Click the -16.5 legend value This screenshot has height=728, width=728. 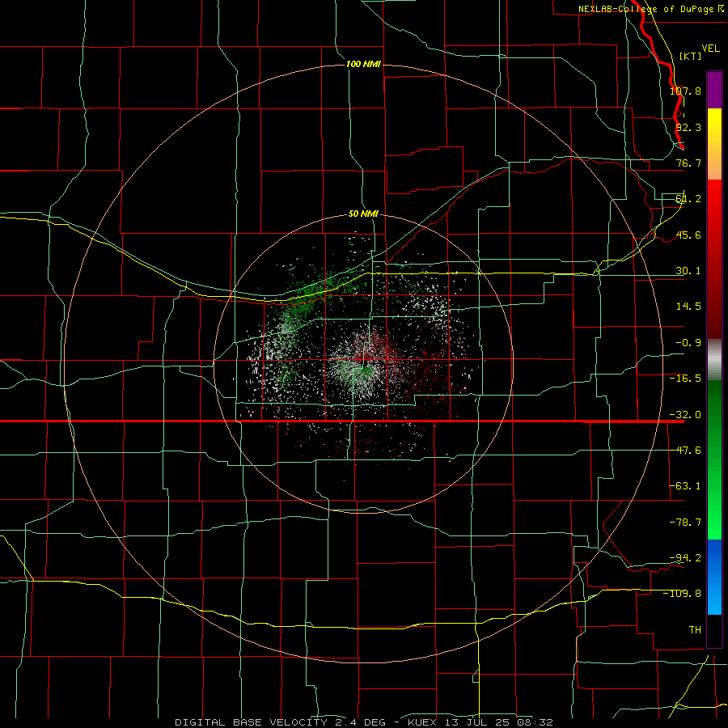[685, 379]
